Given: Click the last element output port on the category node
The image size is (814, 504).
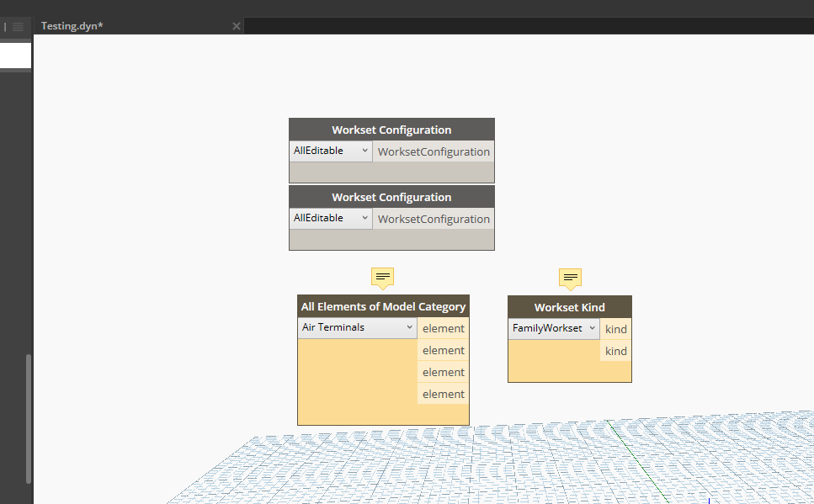Looking at the screenshot, I should [x=443, y=394].
